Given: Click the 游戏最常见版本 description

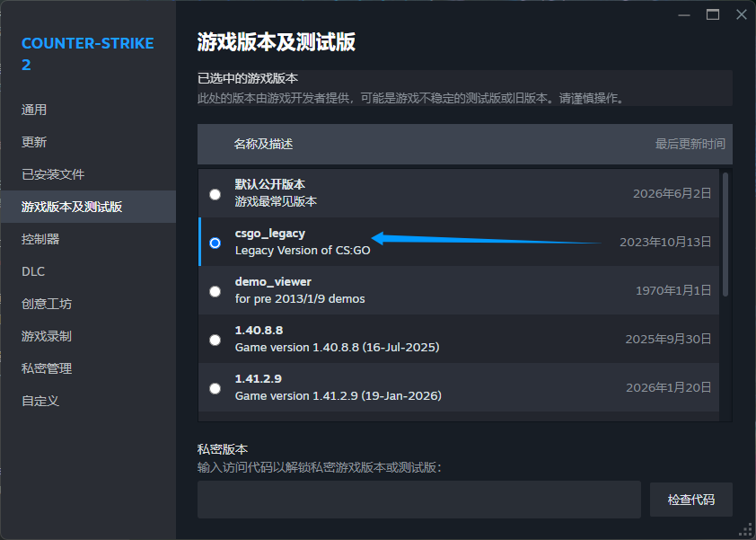Looking at the screenshot, I should click(x=276, y=201).
